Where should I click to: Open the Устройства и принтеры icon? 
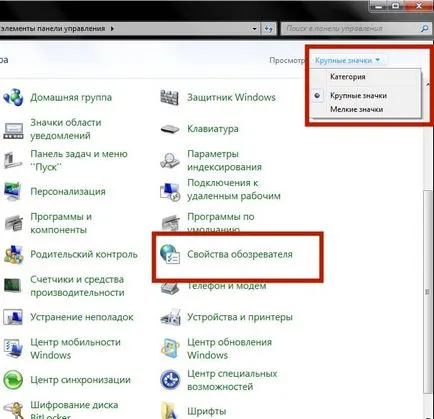(170, 317)
